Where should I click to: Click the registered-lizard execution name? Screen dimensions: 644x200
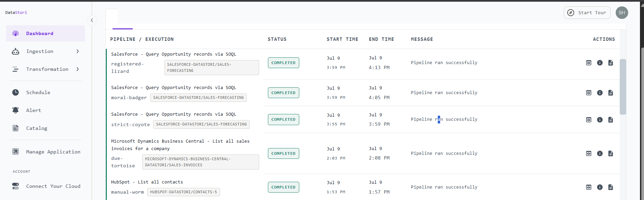127,67
